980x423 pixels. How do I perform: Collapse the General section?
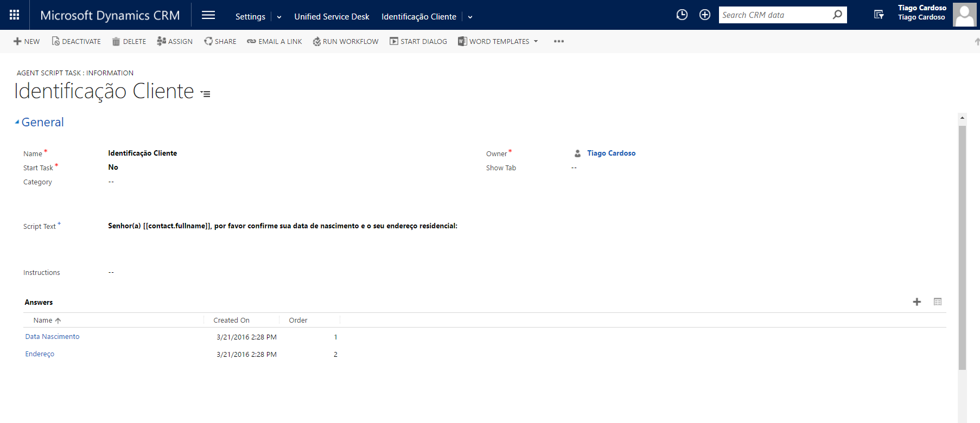[17, 123]
